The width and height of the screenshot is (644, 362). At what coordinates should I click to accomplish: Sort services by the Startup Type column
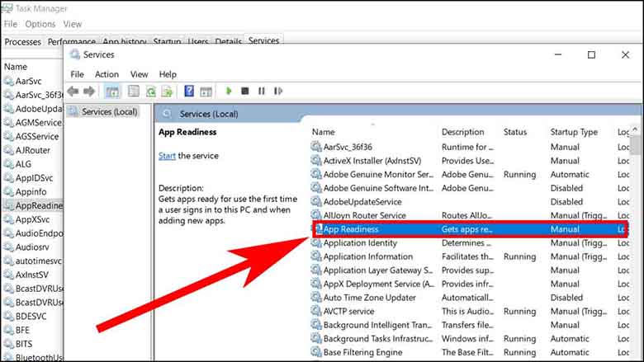click(574, 132)
